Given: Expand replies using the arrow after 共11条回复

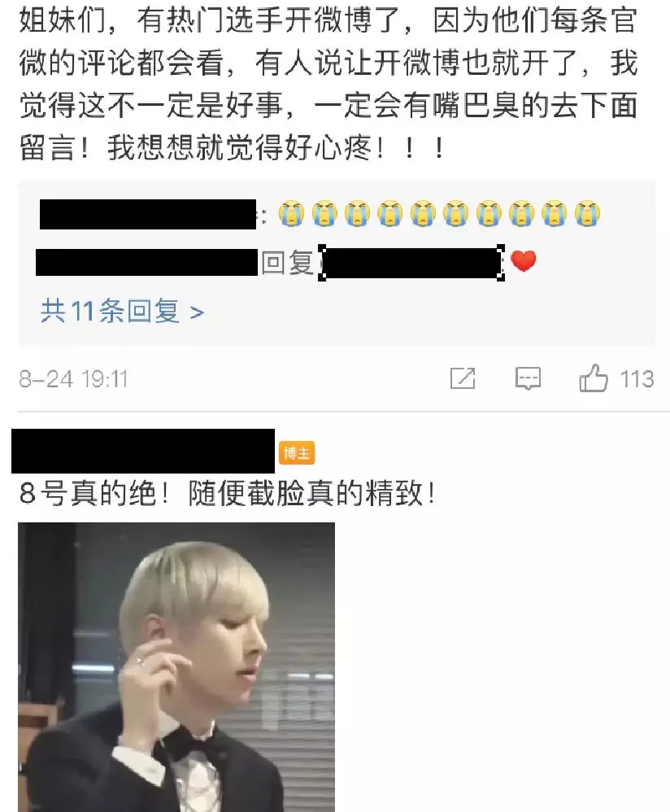Looking at the screenshot, I should pos(197,312).
